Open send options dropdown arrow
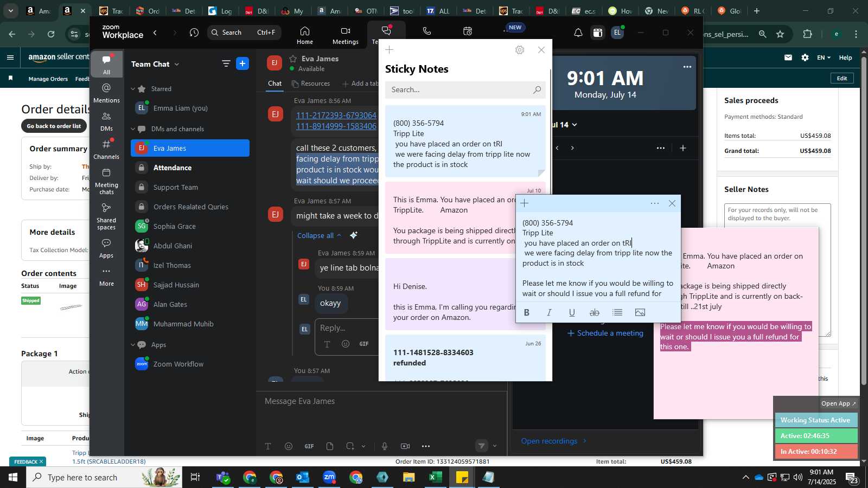 [x=495, y=446]
